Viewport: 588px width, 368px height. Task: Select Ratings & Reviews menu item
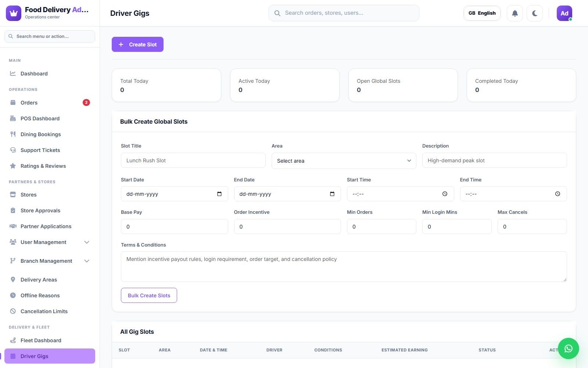[50, 166]
